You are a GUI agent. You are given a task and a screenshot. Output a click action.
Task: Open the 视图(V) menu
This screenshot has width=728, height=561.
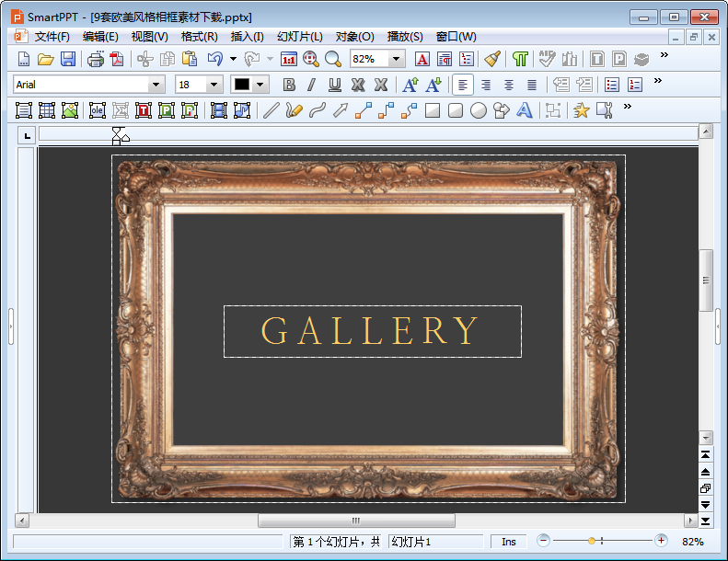point(149,37)
